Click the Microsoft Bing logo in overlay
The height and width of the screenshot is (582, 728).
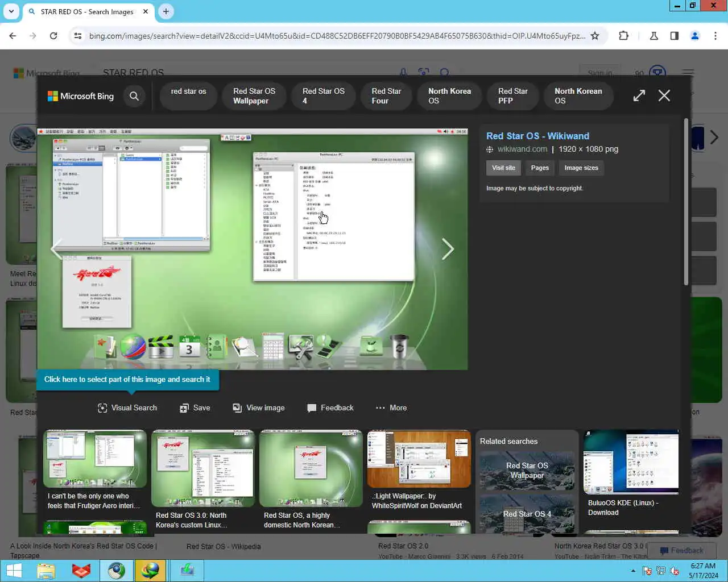(81, 96)
